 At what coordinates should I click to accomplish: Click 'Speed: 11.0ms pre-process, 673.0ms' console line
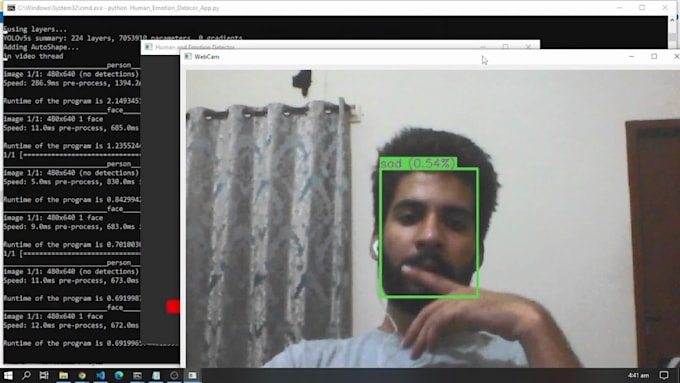[x=72, y=281]
